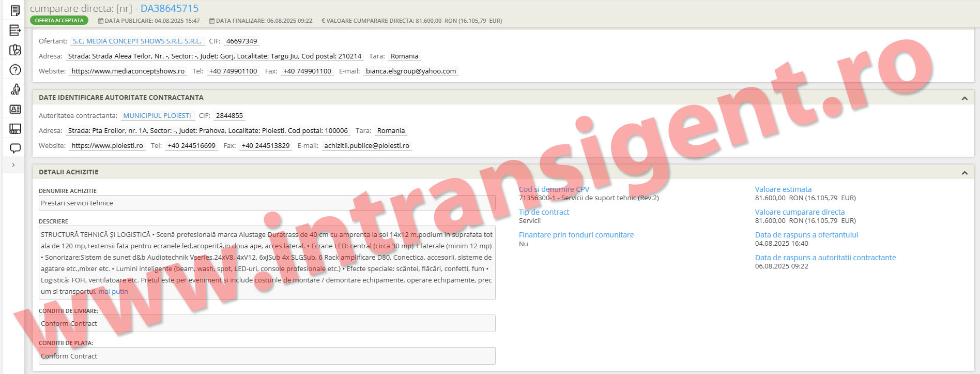Click the MUNICIPIUL PLOIESTI authority link

[x=157, y=116]
